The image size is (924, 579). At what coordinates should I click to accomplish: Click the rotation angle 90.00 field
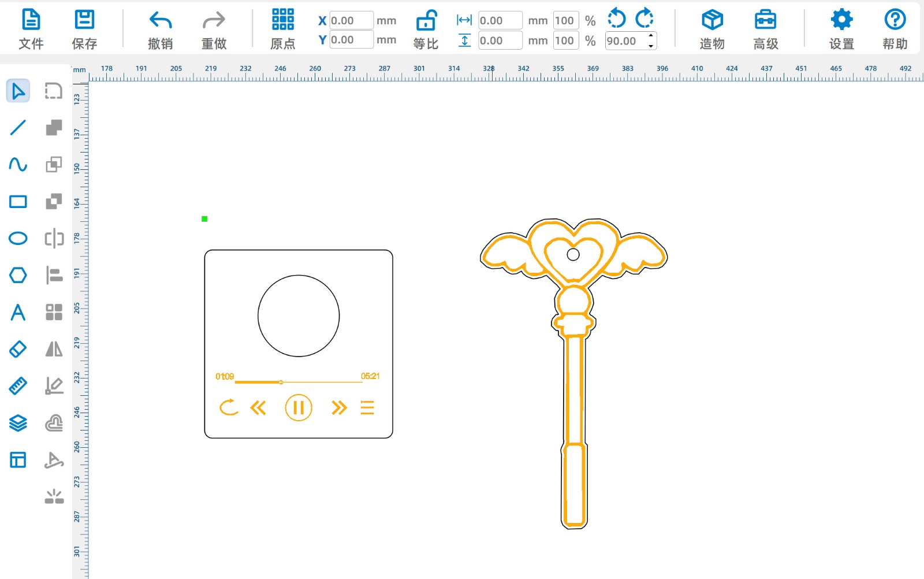click(625, 41)
